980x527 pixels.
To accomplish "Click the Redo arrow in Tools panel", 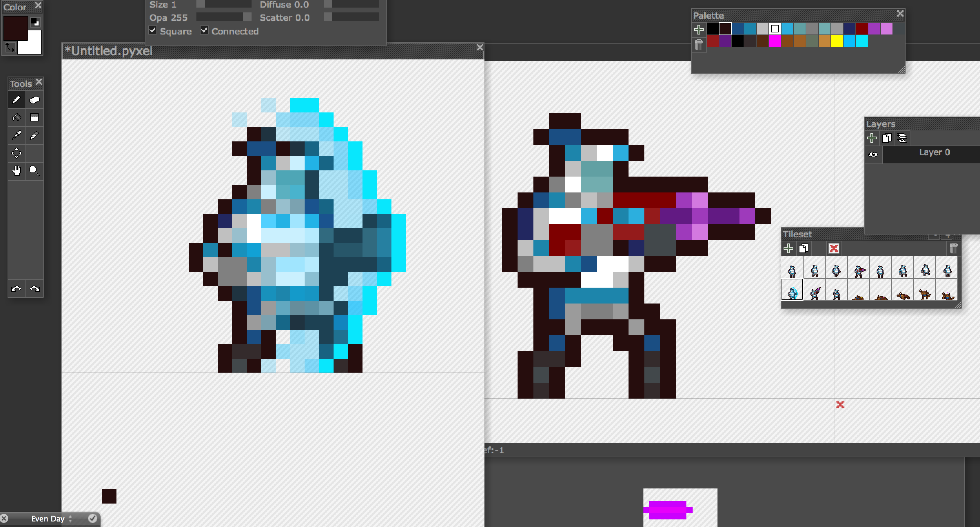I will tap(34, 289).
